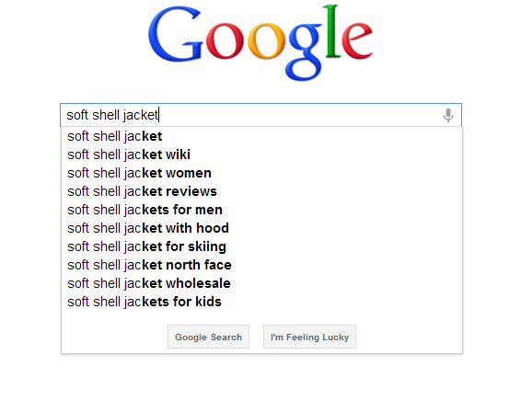Screen dimensions: 532x412
Task: Click the green 'l' in Google logo
Action: coord(332,31)
